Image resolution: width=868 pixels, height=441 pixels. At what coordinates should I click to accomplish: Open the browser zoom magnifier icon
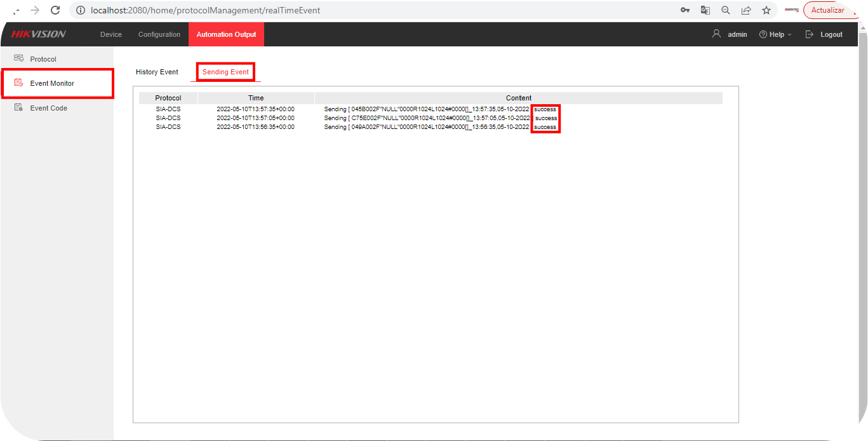click(725, 10)
